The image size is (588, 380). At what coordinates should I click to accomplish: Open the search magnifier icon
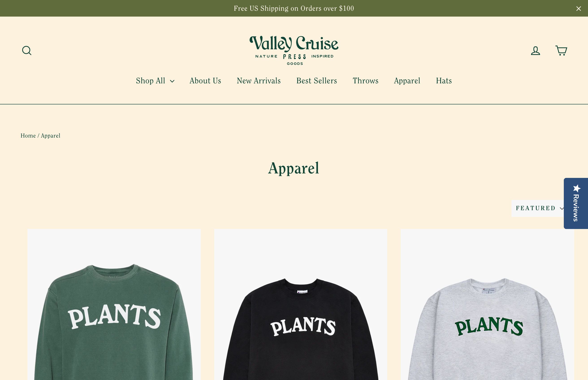27,51
